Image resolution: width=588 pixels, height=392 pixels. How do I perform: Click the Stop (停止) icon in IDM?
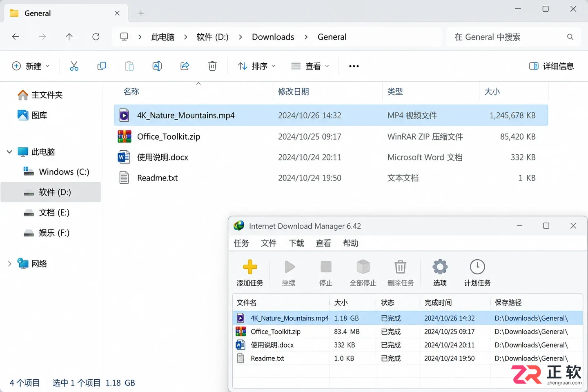point(326,267)
